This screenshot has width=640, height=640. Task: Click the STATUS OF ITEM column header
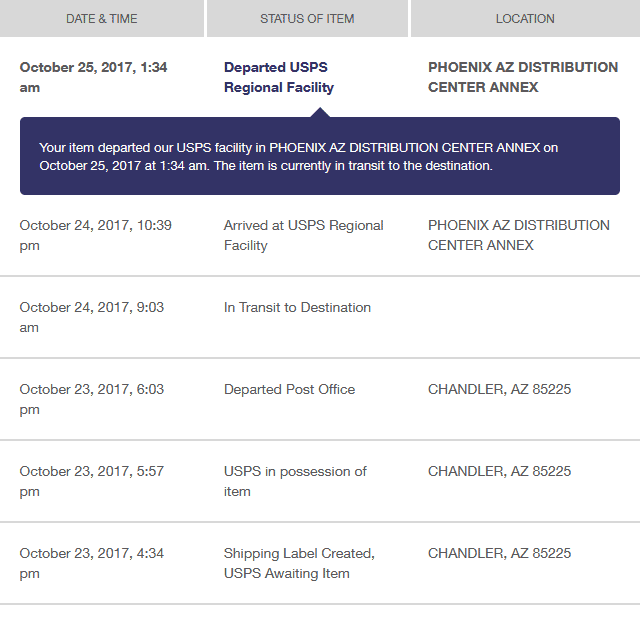[x=307, y=18]
